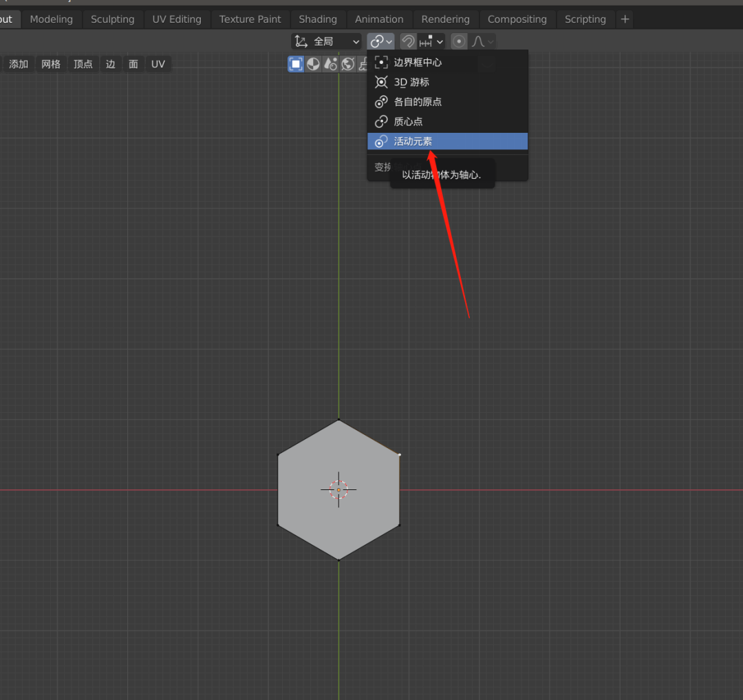
Task: Click the blue square select-mode icon
Action: coord(296,64)
